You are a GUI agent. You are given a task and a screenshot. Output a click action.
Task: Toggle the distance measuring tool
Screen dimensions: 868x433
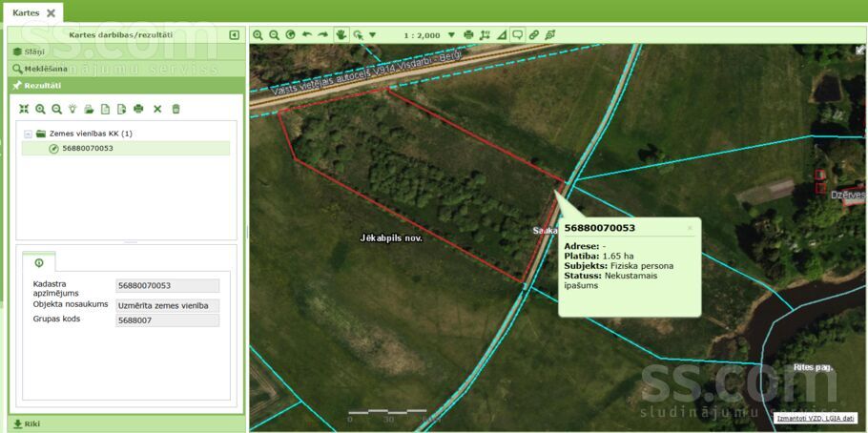[486, 35]
